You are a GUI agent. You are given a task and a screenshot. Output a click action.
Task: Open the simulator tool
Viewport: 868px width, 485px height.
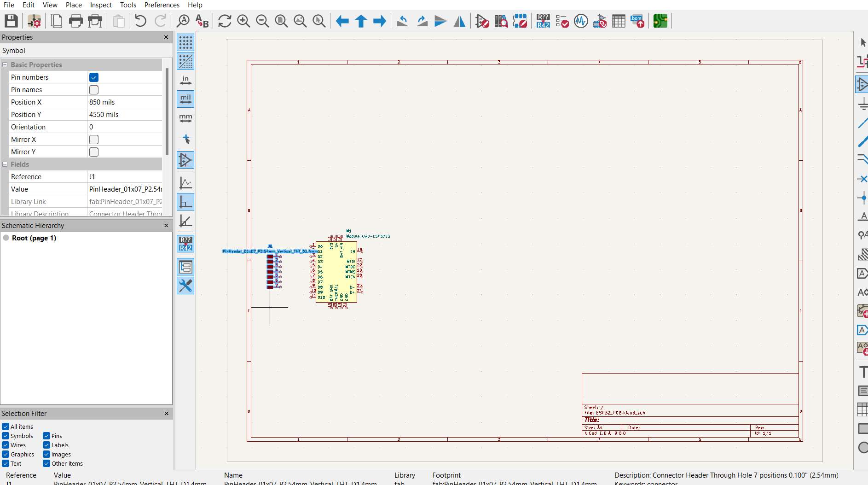point(581,21)
